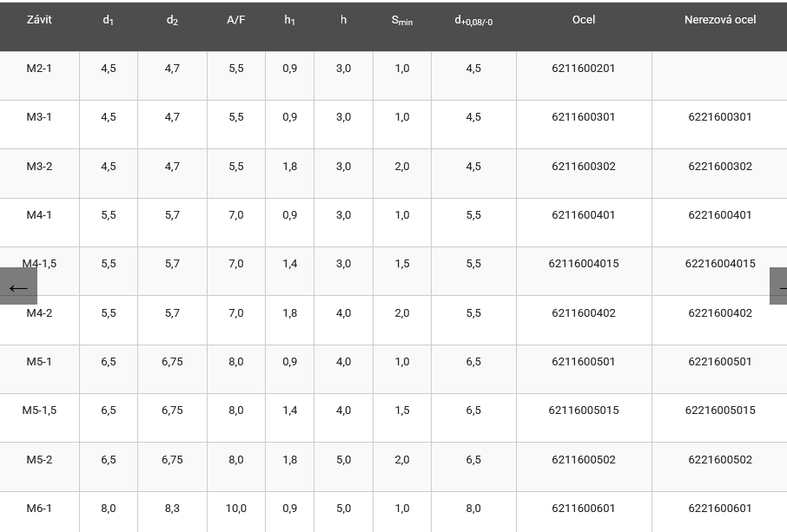This screenshot has height=532, width=787.
Task: Click the M2-1 thread row label
Action: click(x=39, y=69)
